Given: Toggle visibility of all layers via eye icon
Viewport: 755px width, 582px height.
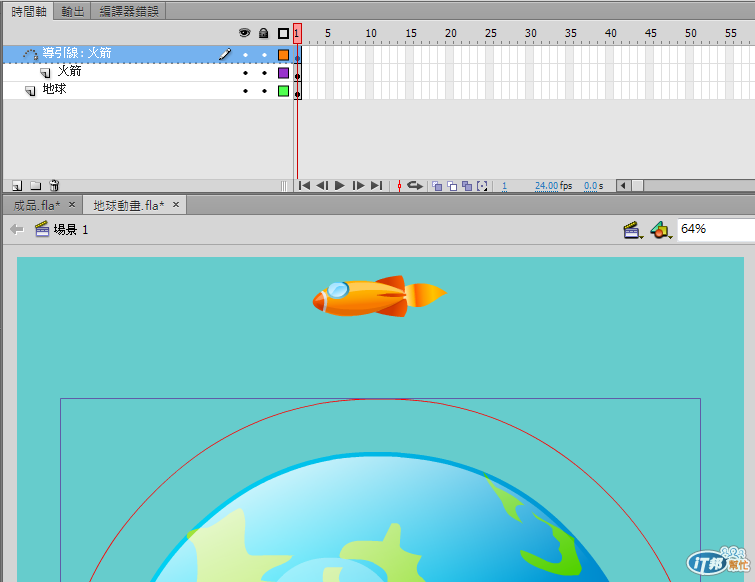Looking at the screenshot, I should [x=245, y=33].
